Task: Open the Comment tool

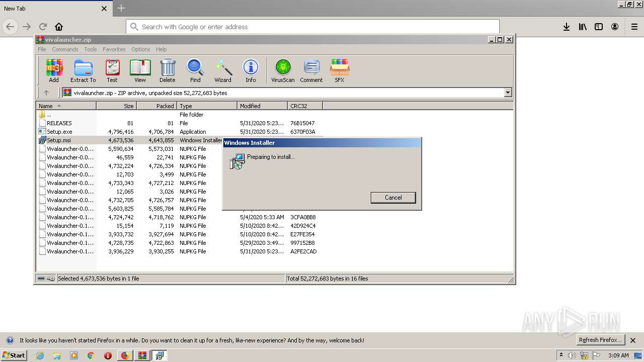Action: 311,70
